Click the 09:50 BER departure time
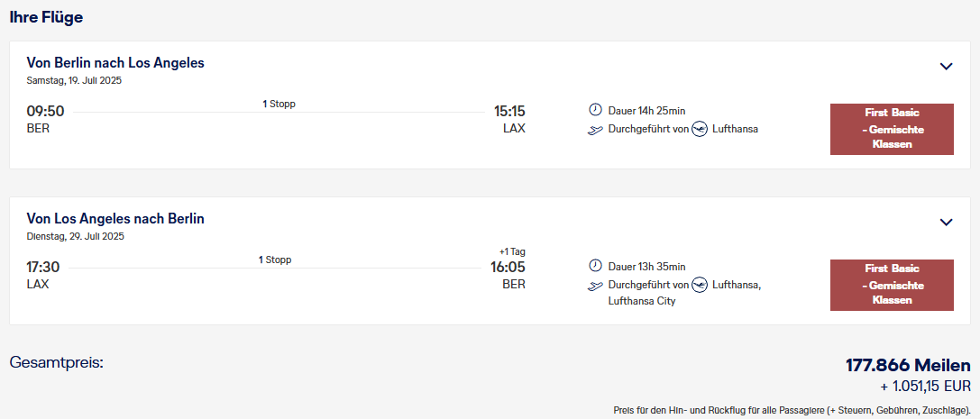Image resolution: width=980 pixels, height=419 pixels. 45,112
